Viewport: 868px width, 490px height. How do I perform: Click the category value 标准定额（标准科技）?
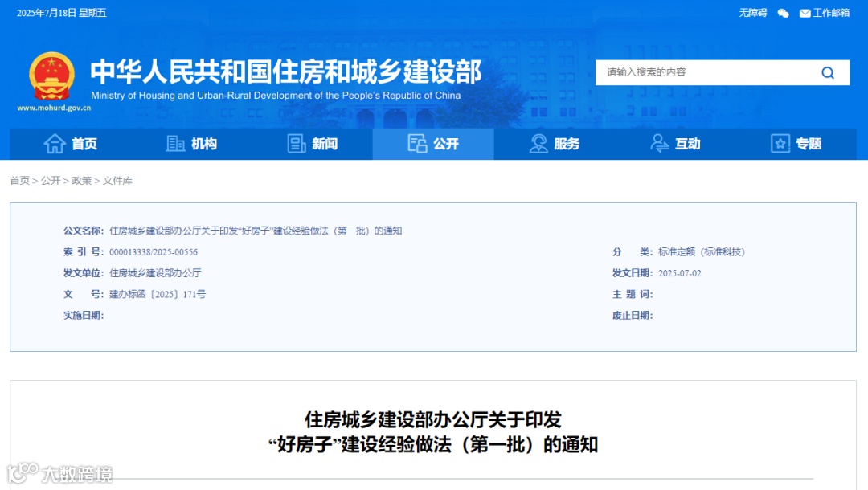(x=702, y=252)
